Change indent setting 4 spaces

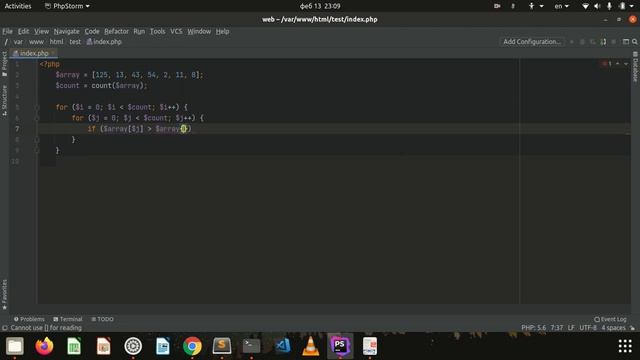click(x=613, y=328)
